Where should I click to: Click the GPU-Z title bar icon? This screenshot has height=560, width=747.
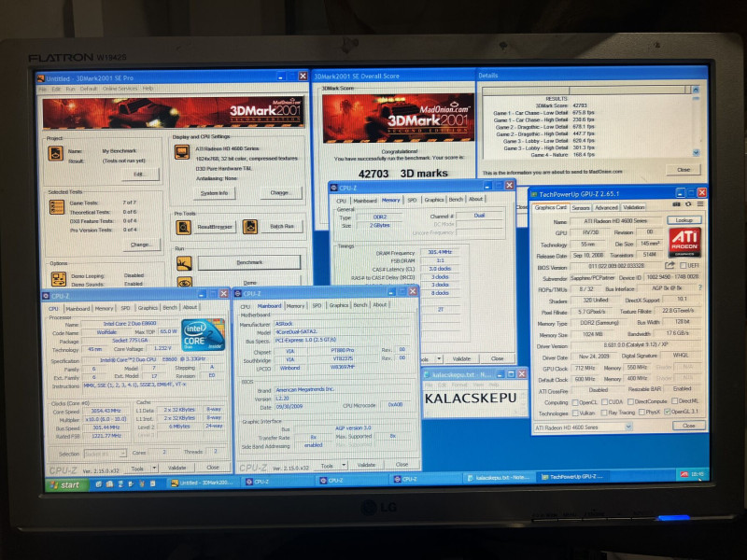pyautogui.click(x=534, y=194)
